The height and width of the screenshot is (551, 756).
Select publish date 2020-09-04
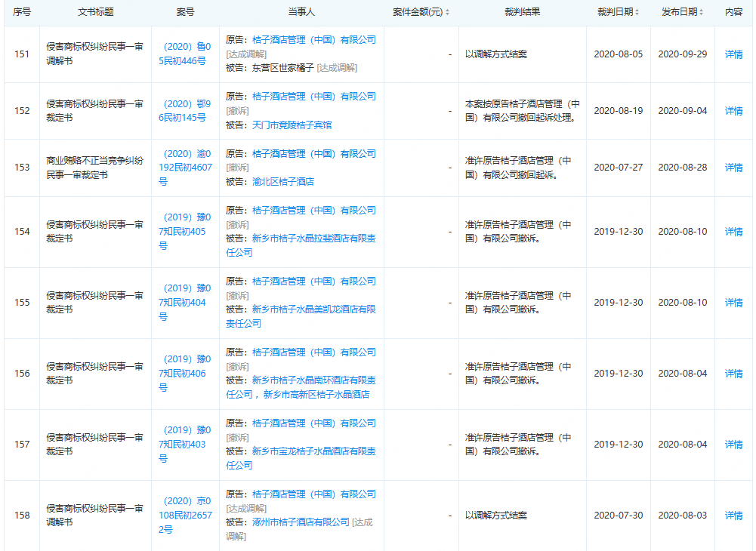(683, 111)
